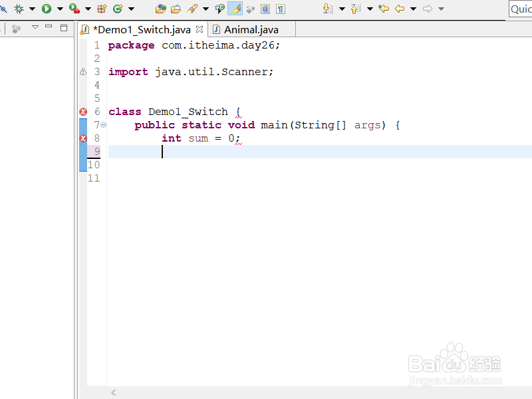This screenshot has height=399, width=532.
Task: Toggle Mark Occurrences highlighter button
Action: tap(235, 9)
